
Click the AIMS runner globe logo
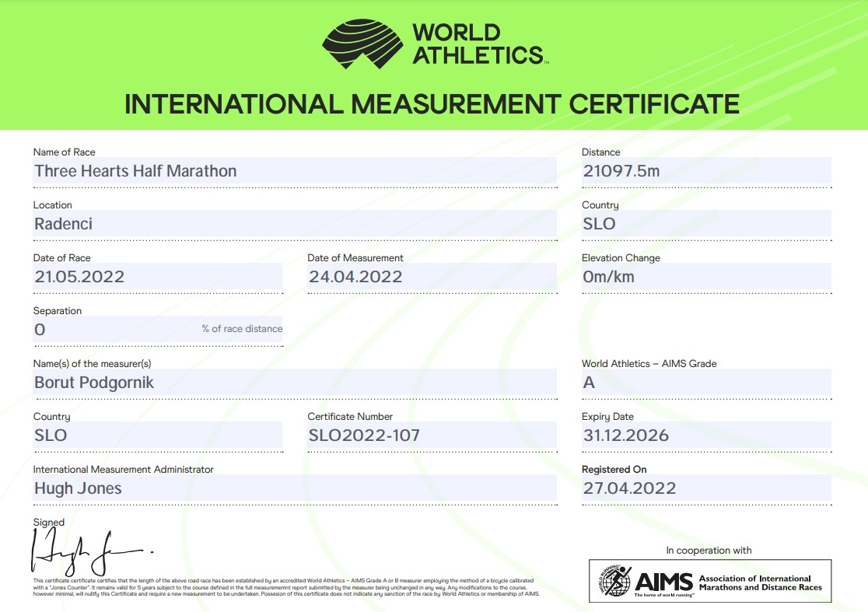tap(615, 582)
